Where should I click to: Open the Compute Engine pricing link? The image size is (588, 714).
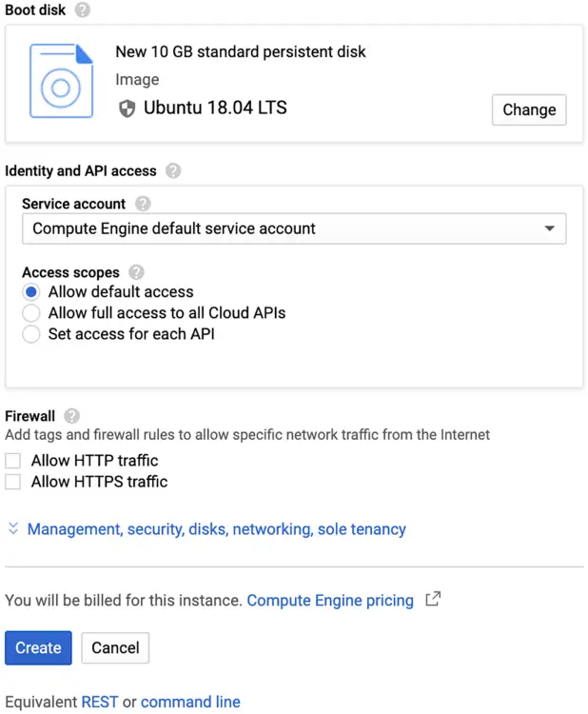point(330,601)
